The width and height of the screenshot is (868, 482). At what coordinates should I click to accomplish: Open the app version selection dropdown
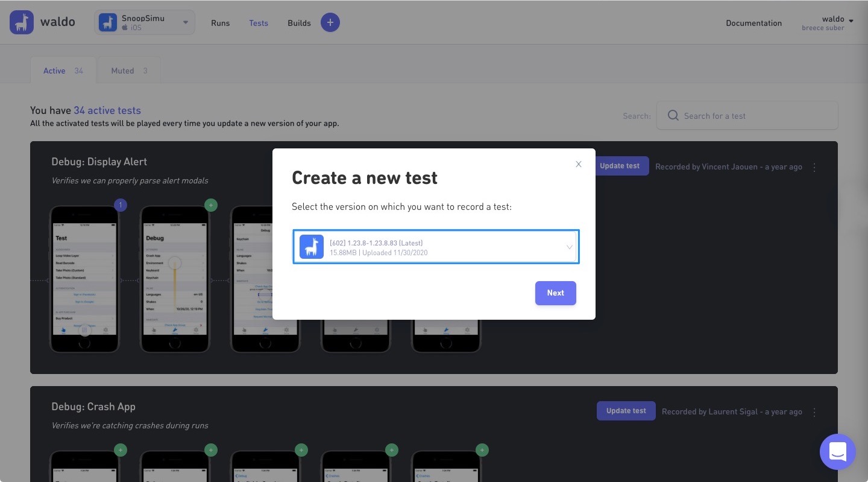coord(436,247)
